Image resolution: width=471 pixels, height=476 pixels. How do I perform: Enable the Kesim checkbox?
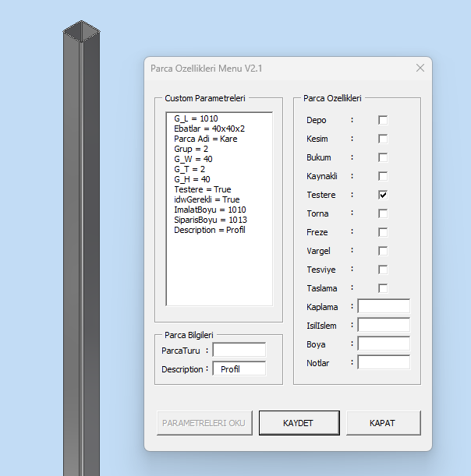pyautogui.click(x=383, y=139)
